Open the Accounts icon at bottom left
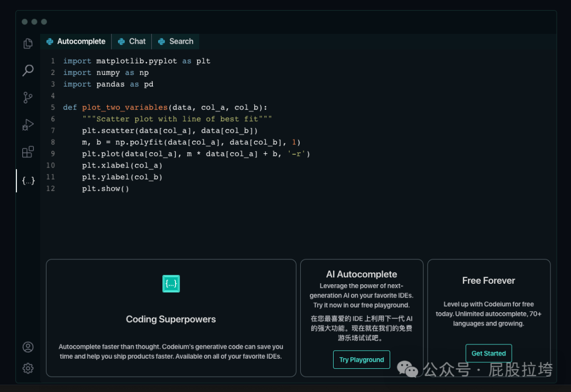 (27, 347)
